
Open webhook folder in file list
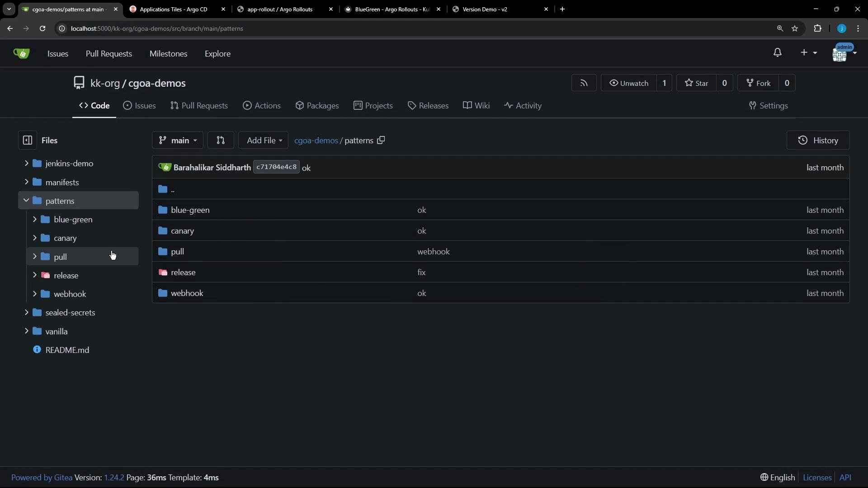click(187, 293)
